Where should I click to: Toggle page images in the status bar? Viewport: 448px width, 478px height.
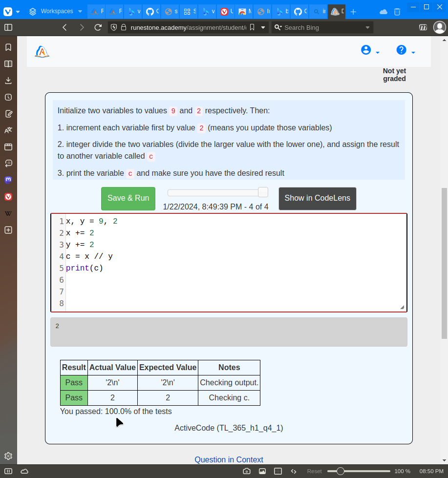pos(263,471)
